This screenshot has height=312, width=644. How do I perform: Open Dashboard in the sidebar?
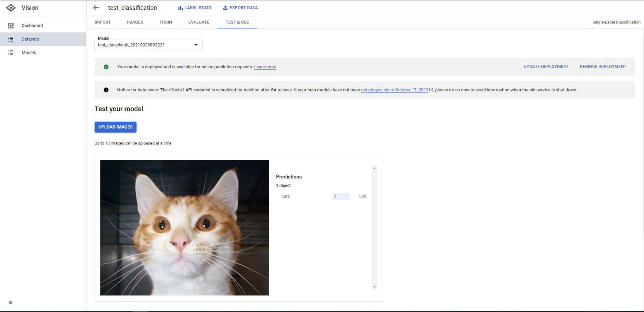pyautogui.click(x=43, y=26)
